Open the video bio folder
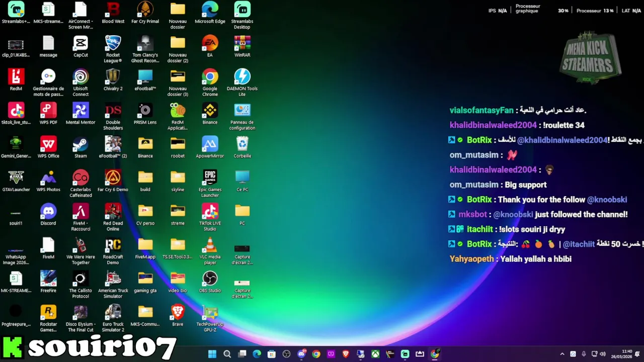Image resolution: width=644 pixels, height=362 pixels. click(178, 283)
